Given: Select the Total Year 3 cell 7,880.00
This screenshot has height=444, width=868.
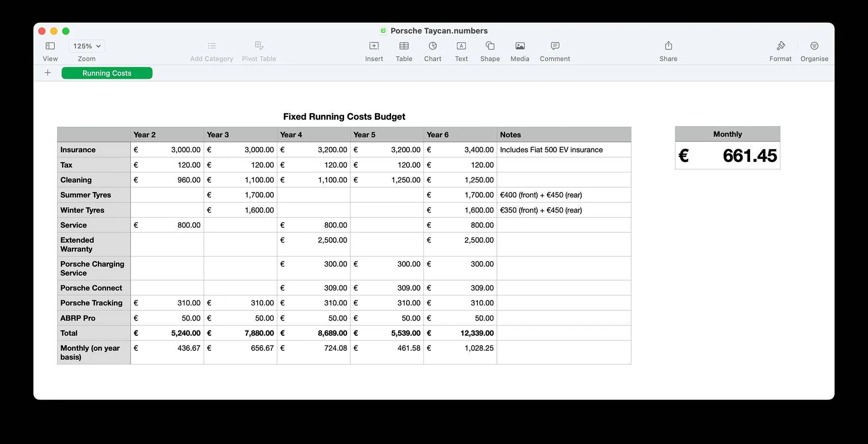Looking at the screenshot, I should [x=240, y=333].
